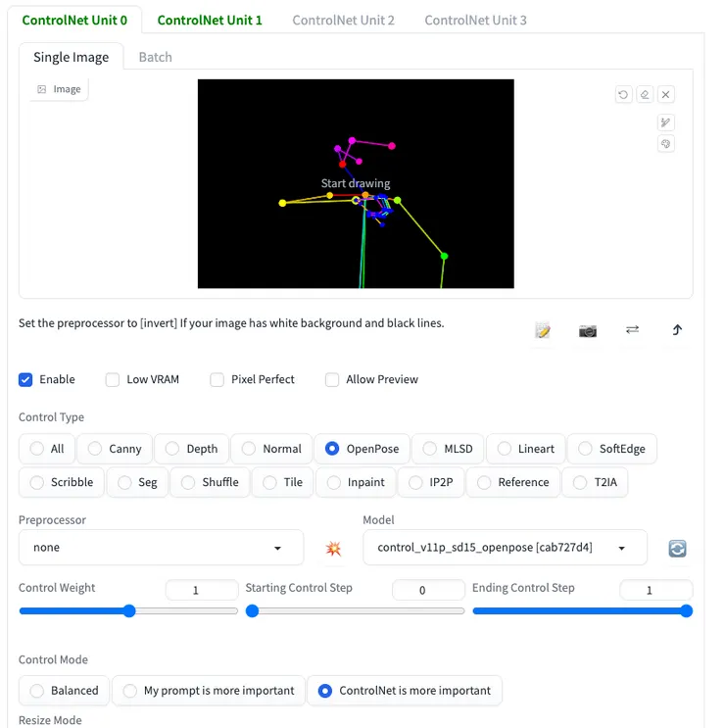This screenshot has height=728, width=725.
Task: Refresh the model list
Action: (x=677, y=549)
